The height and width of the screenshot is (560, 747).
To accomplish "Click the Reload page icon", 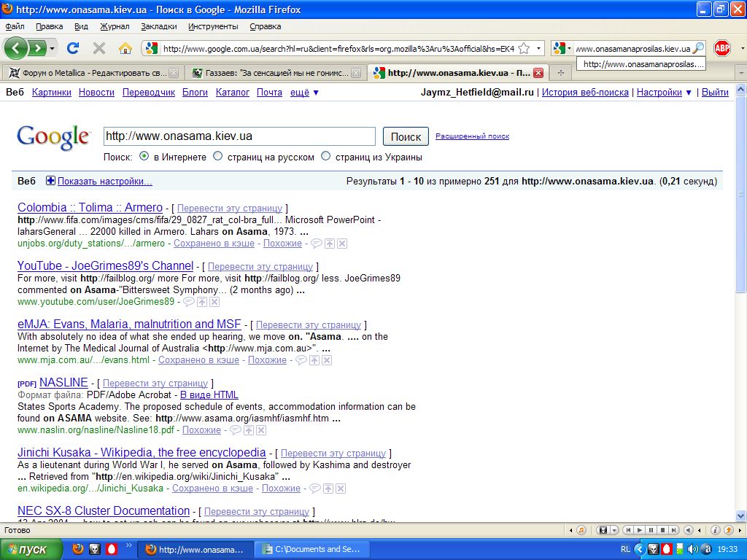I will coord(73,49).
